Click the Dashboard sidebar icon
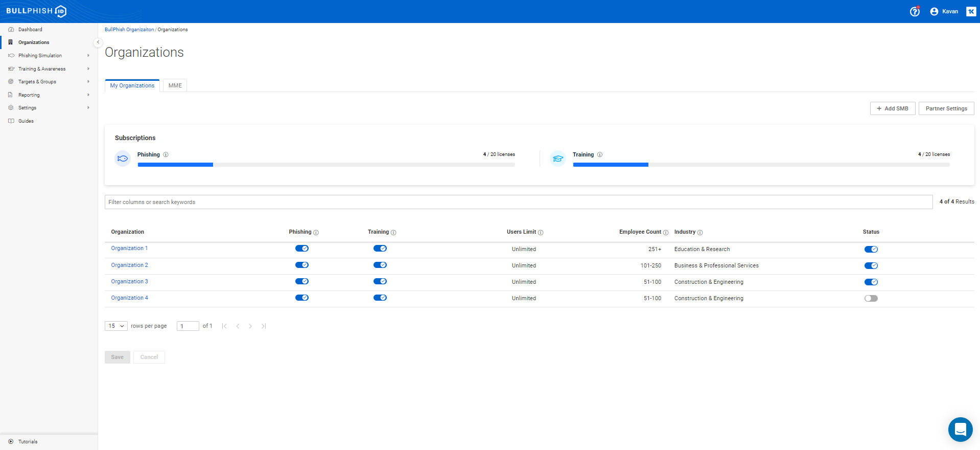The height and width of the screenshot is (450, 980). click(x=11, y=29)
